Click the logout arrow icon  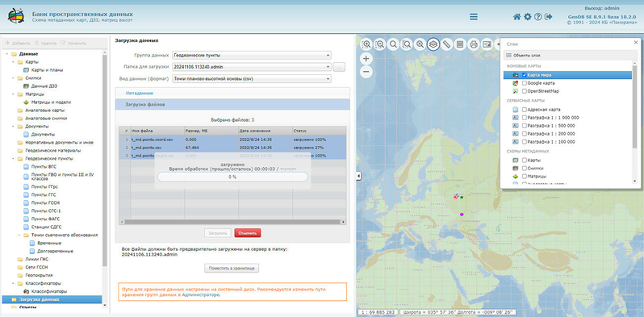click(x=549, y=17)
